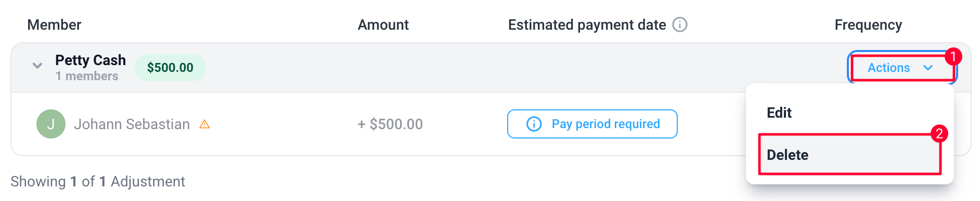Click the green $500.00 total badge
The height and width of the screenshot is (201, 980).
170,68
